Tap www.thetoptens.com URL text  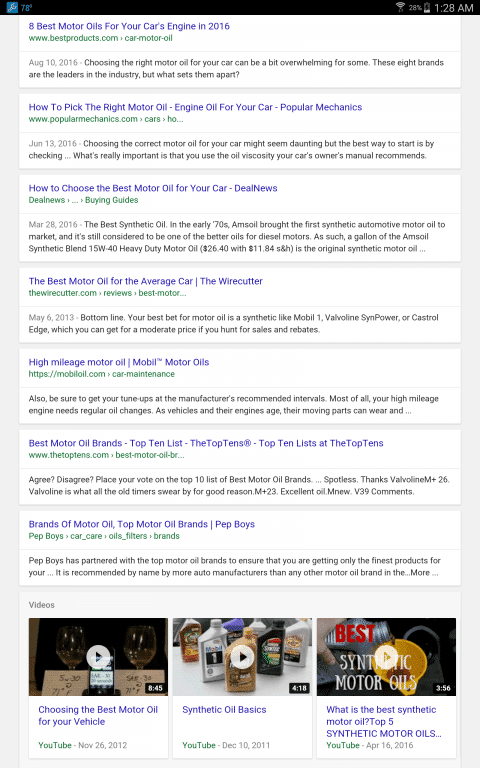tap(106, 455)
